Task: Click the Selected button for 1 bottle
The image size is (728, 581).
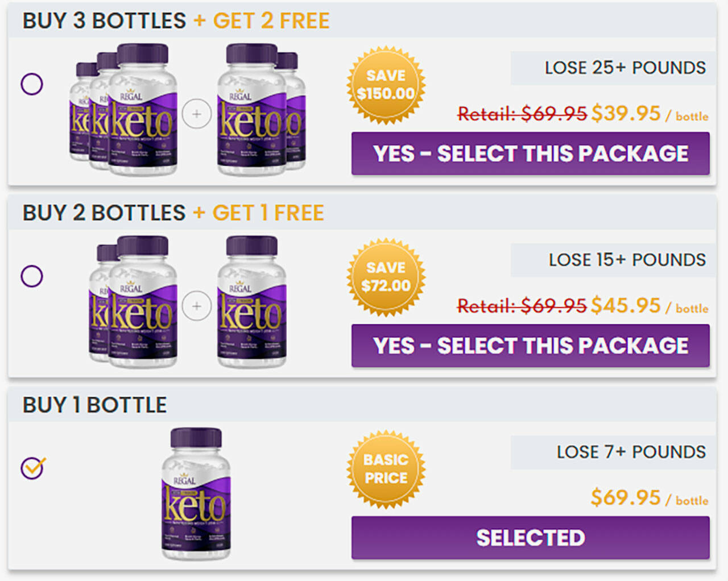Action: point(530,538)
